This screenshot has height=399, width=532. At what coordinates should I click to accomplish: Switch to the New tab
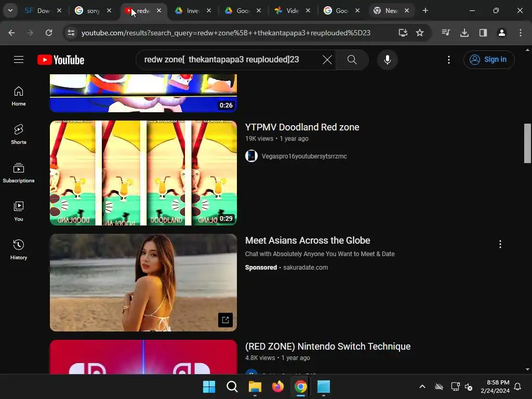click(x=387, y=11)
